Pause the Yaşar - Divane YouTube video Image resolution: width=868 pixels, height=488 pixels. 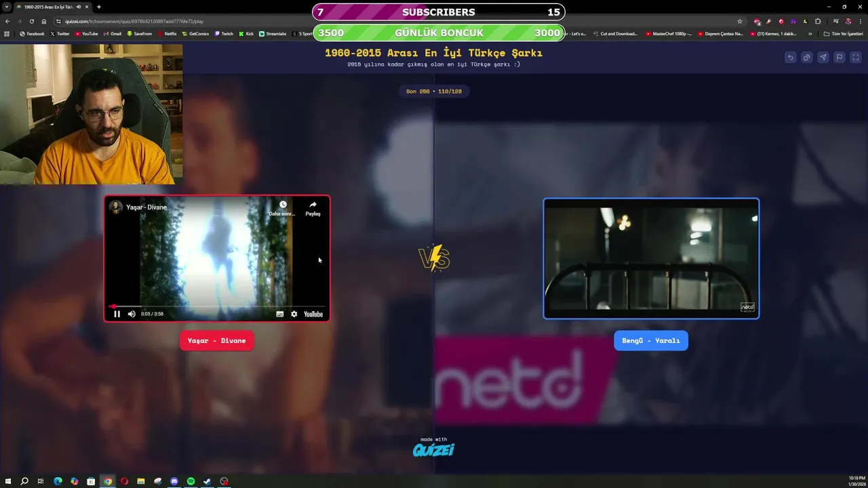tap(117, 314)
